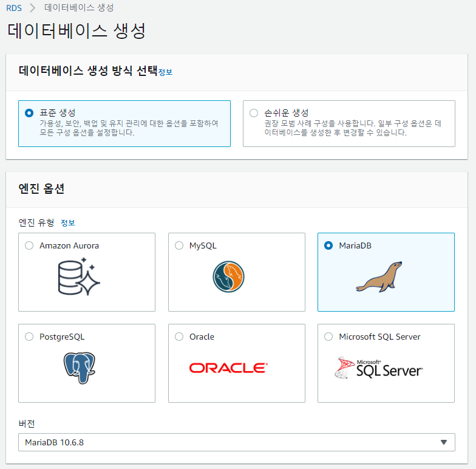Click the 엔진 유형 label
476x469 pixels.
[x=36, y=222]
